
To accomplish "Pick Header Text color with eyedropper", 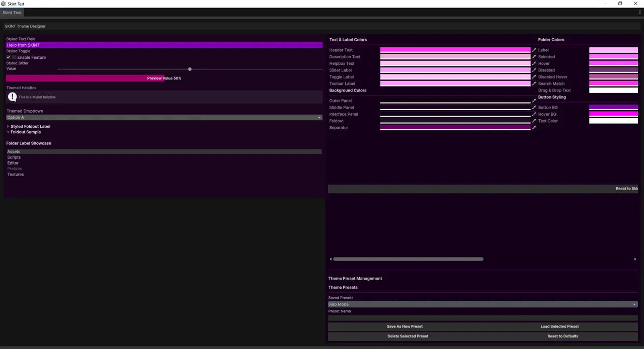I will tap(534, 50).
